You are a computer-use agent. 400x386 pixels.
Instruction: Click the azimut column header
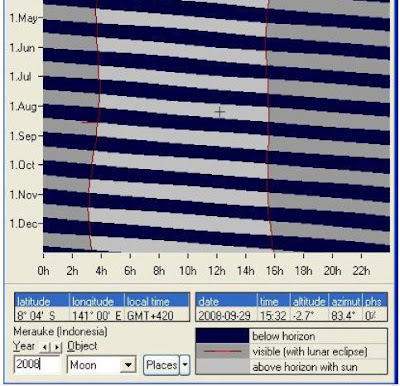346,301
